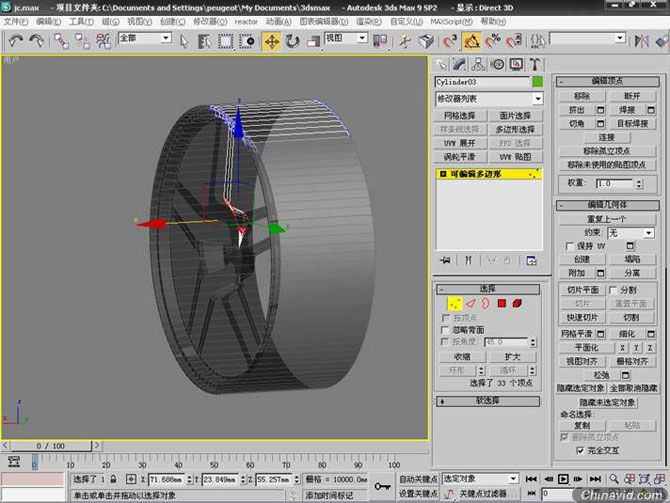670x503 pixels.
Task: Click the 移除 button
Action: coord(582,96)
